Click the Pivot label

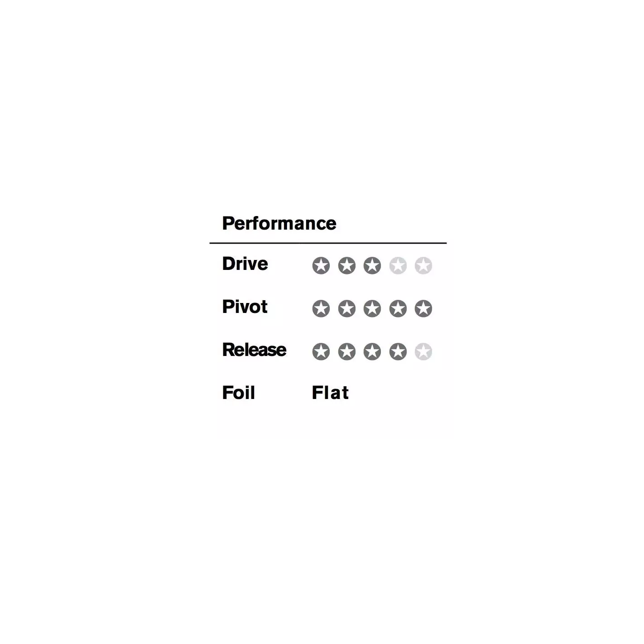(x=245, y=307)
